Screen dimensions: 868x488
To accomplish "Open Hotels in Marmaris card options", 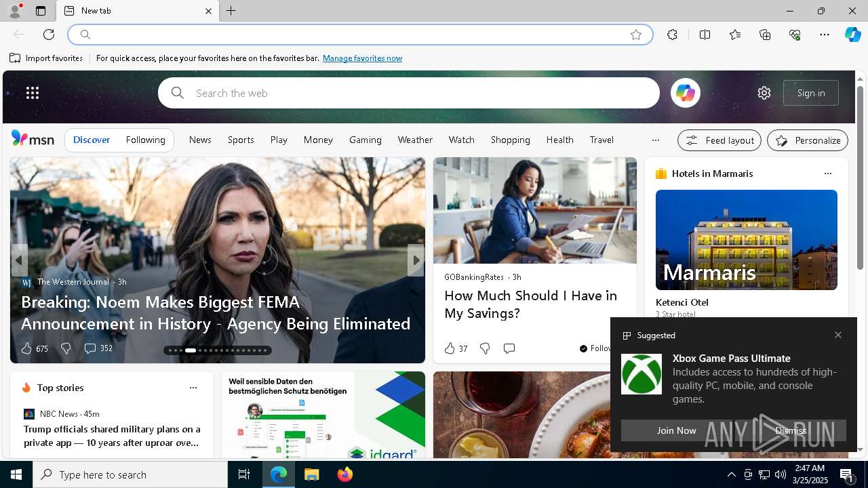I will 827,174.
